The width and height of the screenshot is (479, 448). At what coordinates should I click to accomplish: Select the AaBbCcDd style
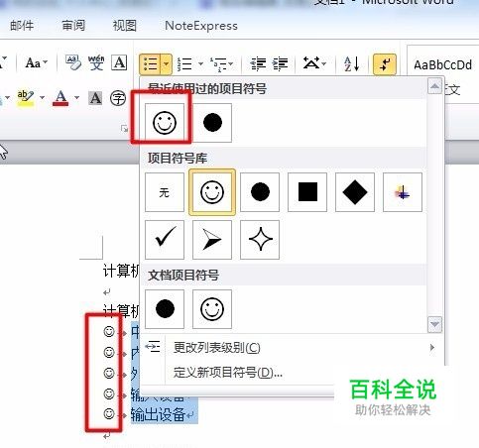[442, 65]
